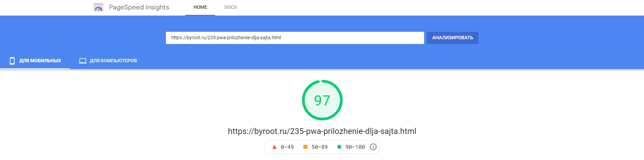
Task: Click the green circle legend icon
Action: point(339,147)
